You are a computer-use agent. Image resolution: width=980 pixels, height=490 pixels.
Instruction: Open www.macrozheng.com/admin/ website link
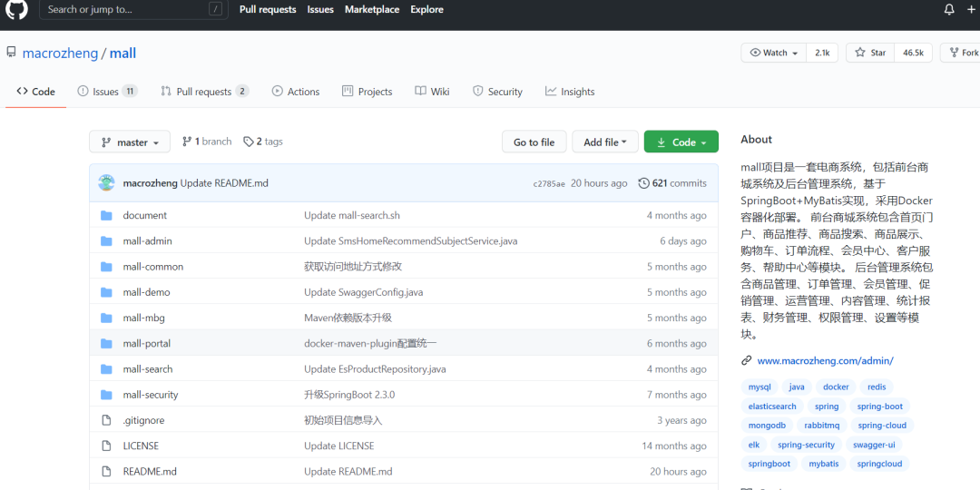[x=826, y=360]
